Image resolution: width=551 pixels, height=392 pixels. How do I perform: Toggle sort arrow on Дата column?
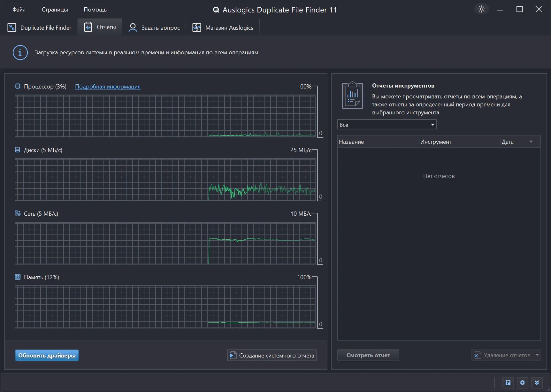pos(531,142)
